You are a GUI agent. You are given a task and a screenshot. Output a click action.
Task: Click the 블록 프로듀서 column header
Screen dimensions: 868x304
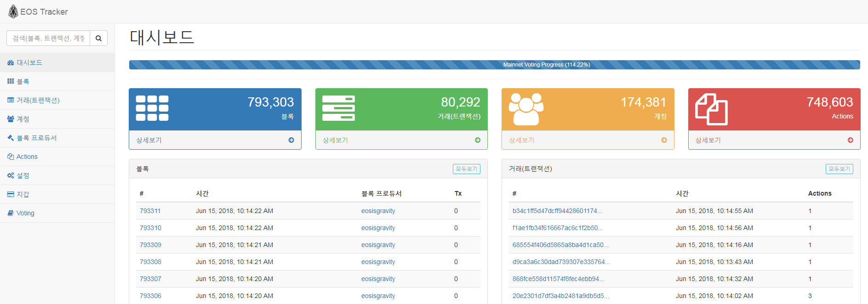point(382,193)
